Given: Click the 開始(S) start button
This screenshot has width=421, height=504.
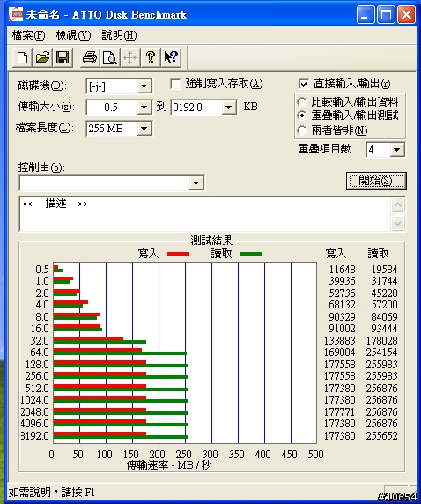Looking at the screenshot, I should tap(376, 181).
